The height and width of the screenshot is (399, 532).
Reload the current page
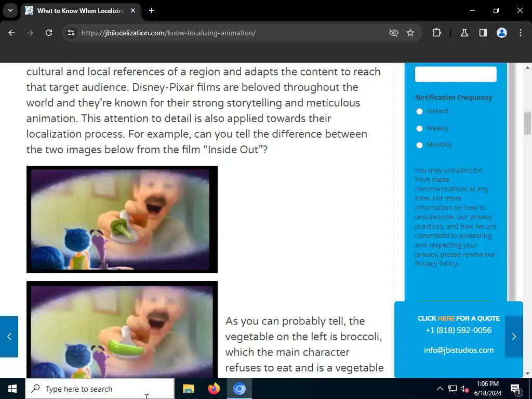point(49,33)
